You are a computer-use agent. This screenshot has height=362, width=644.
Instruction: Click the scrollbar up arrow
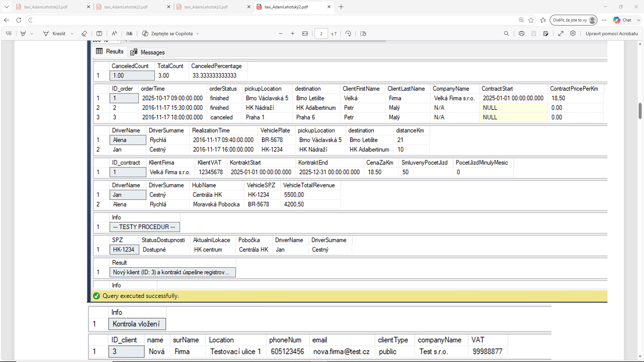pos(640,44)
